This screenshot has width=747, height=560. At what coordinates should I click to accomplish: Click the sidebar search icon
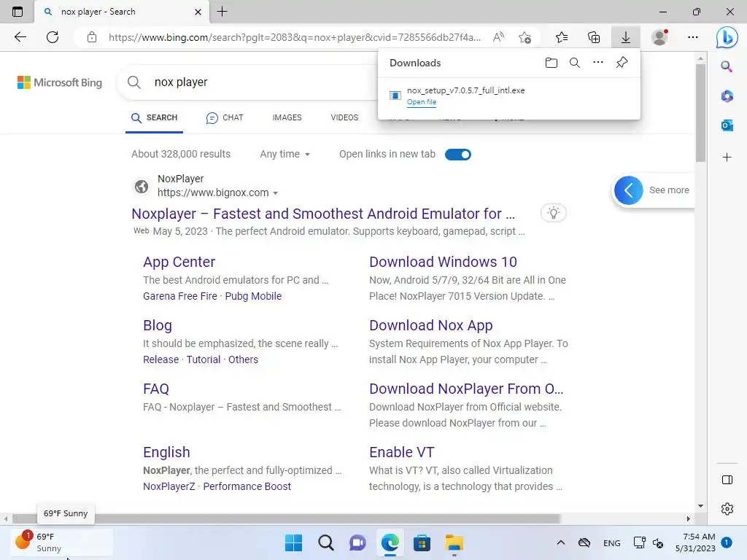(x=727, y=66)
